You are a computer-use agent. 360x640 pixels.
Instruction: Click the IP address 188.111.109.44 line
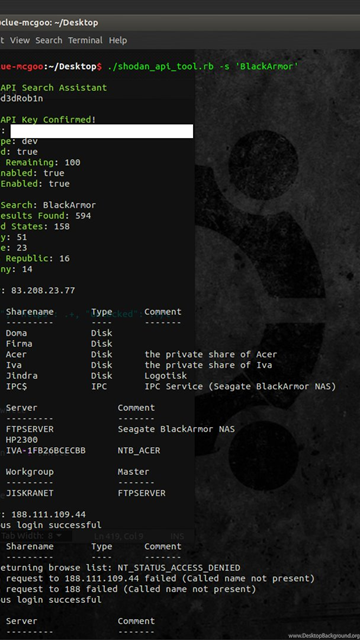pyautogui.click(x=43, y=514)
